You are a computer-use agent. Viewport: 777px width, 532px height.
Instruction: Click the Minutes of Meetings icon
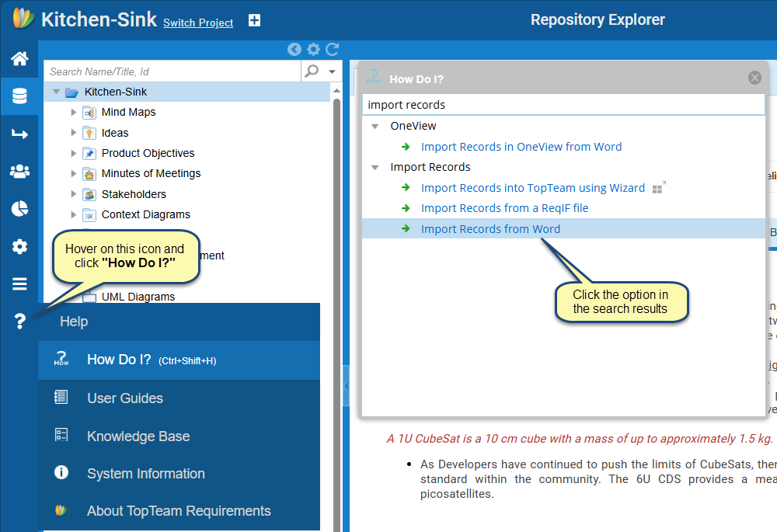[x=89, y=174]
